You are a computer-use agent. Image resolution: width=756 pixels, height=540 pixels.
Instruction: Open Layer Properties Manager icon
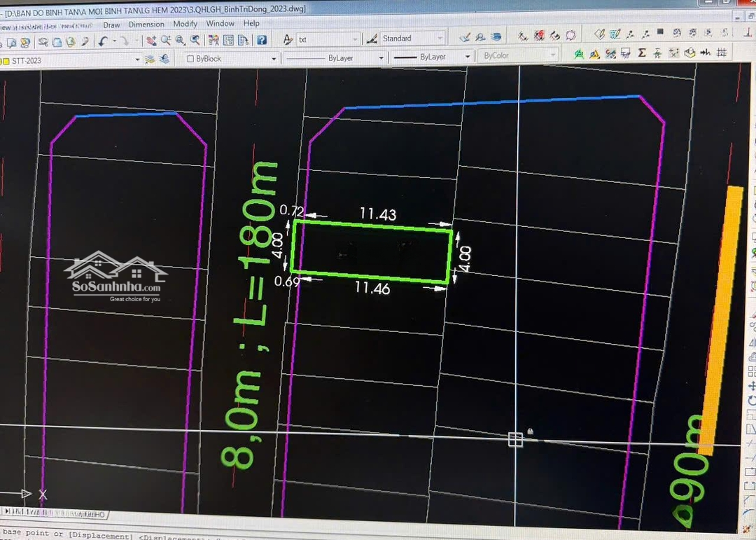tap(149, 60)
